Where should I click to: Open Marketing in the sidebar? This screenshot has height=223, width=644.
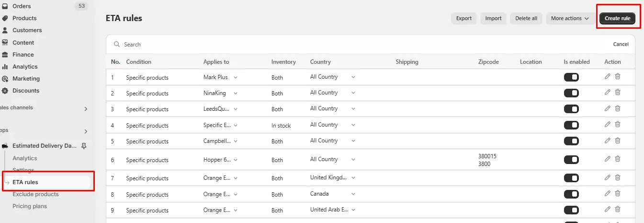(x=26, y=79)
